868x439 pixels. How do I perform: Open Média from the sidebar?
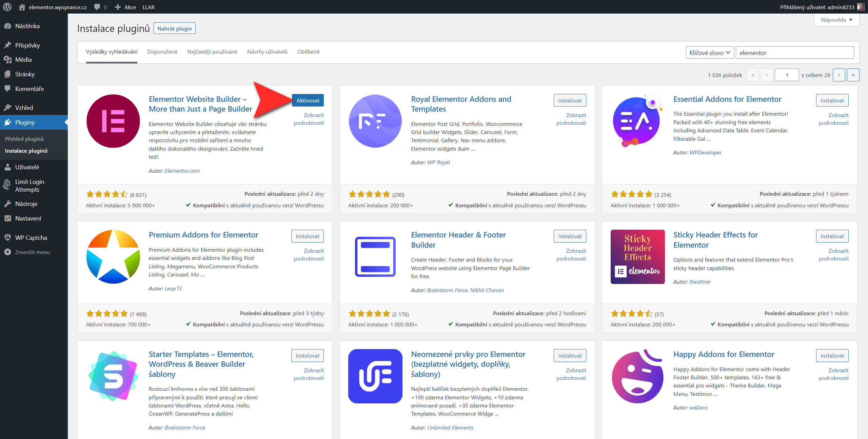(x=23, y=60)
